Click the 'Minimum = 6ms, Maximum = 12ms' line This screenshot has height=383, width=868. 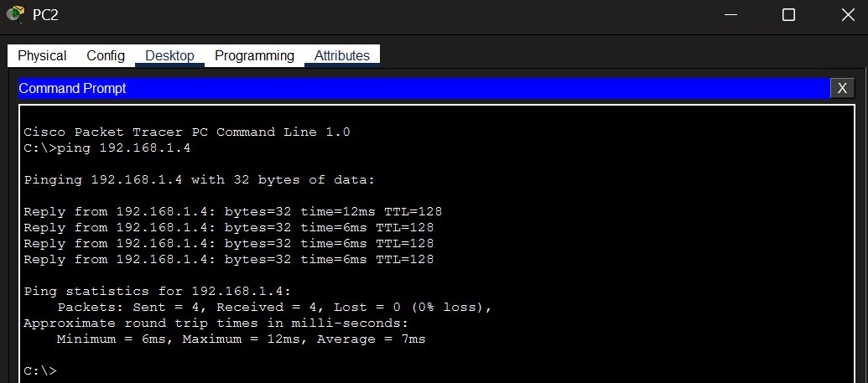tap(241, 339)
